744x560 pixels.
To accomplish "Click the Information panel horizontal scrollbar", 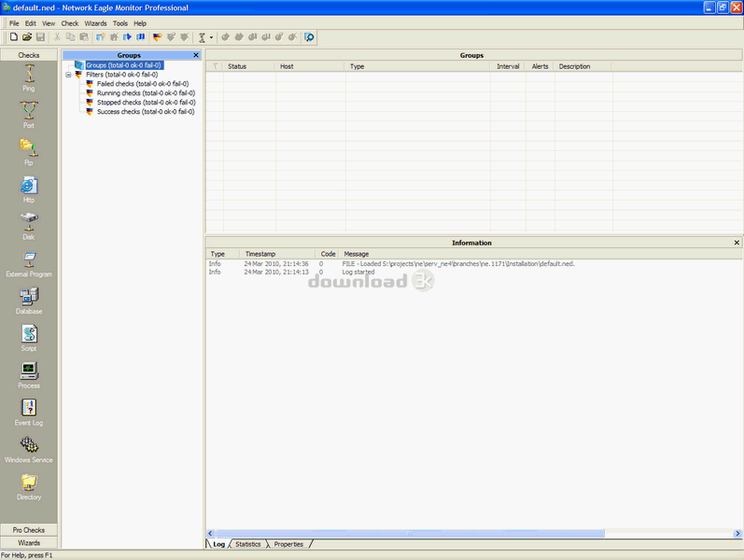I will [x=467, y=534].
